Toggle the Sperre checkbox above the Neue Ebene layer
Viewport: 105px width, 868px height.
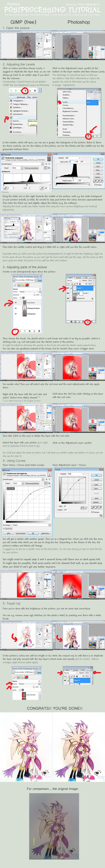click(21, 298)
